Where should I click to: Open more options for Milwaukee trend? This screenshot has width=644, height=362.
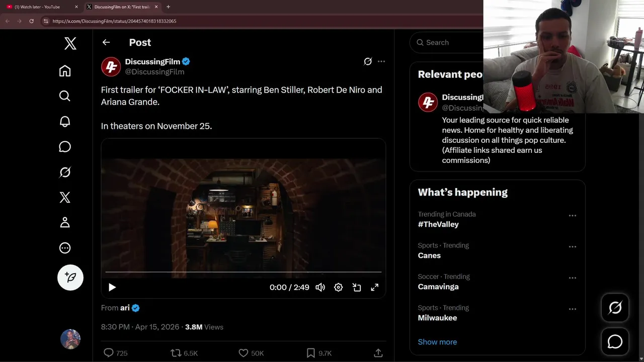pyautogui.click(x=573, y=309)
